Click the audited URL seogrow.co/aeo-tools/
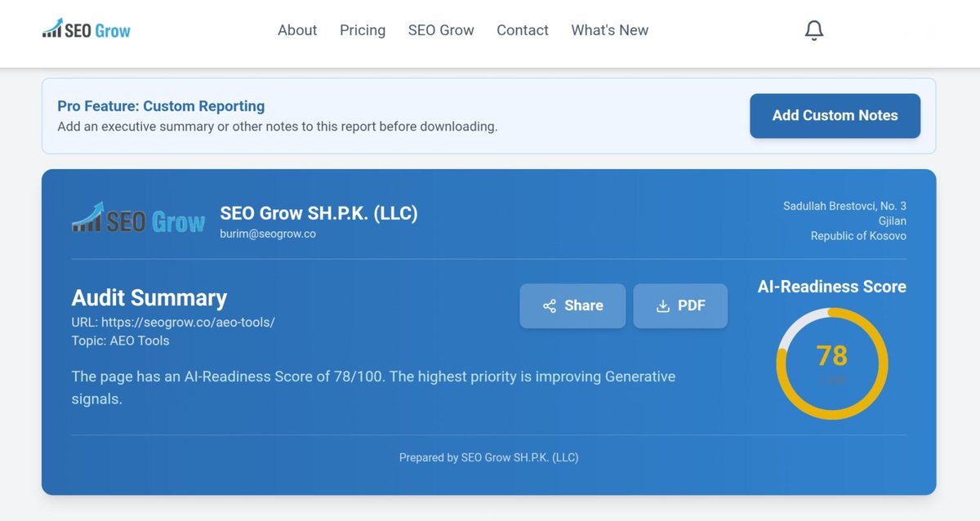Screen dimensions: 980x521 coord(188,322)
